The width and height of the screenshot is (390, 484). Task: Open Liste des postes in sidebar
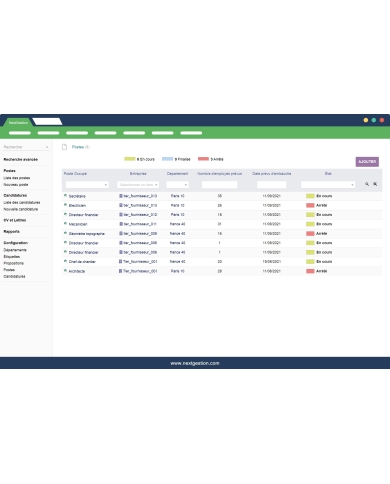tap(17, 178)
